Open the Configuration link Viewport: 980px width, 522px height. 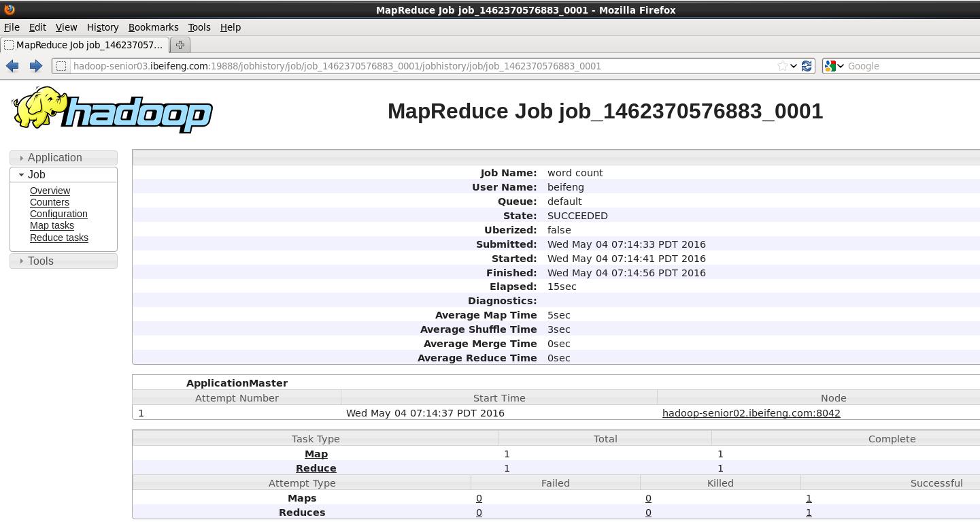pos(58,214)
